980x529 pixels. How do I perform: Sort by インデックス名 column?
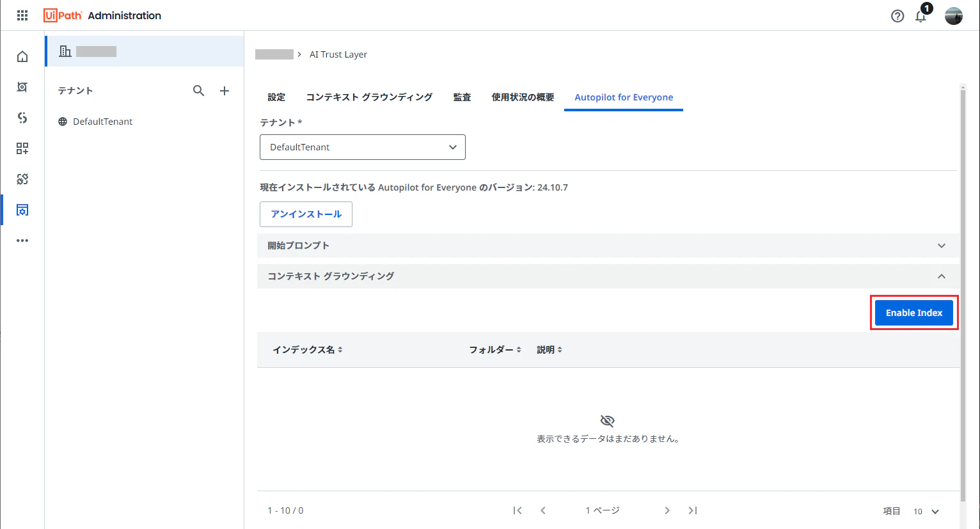pos(308,350)
